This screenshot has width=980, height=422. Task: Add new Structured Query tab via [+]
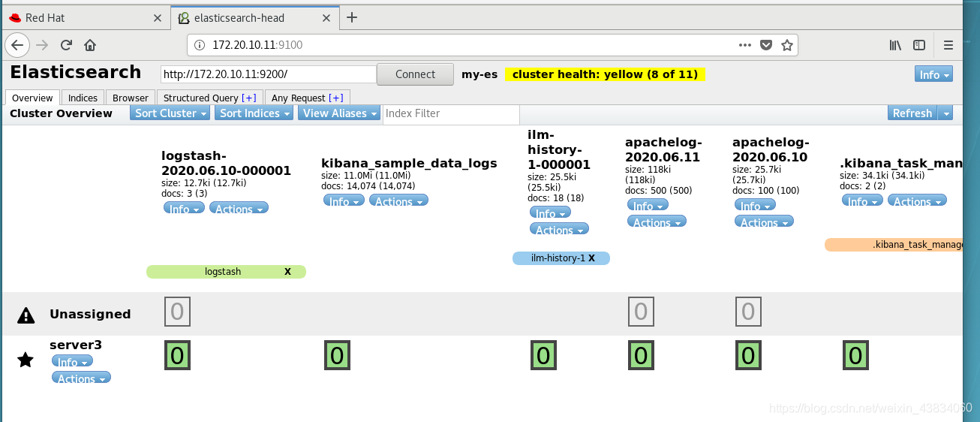coord(249,98)
